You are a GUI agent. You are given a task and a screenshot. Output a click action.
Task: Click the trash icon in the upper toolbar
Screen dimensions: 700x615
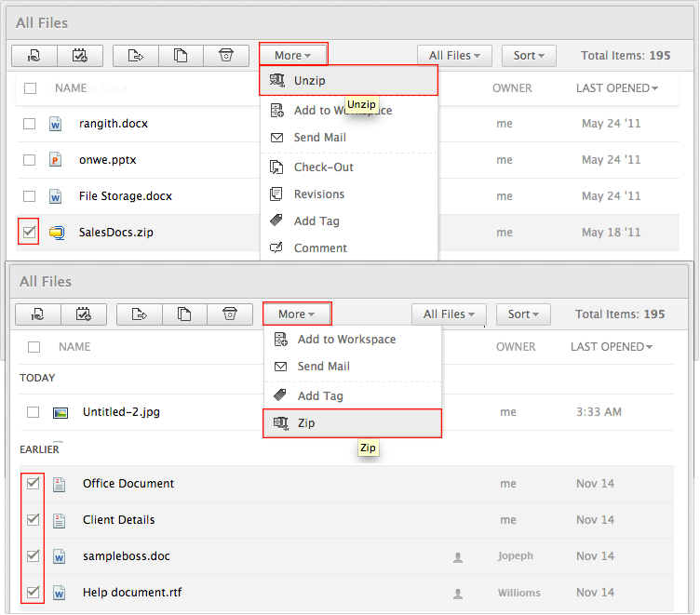click(226, 56)
